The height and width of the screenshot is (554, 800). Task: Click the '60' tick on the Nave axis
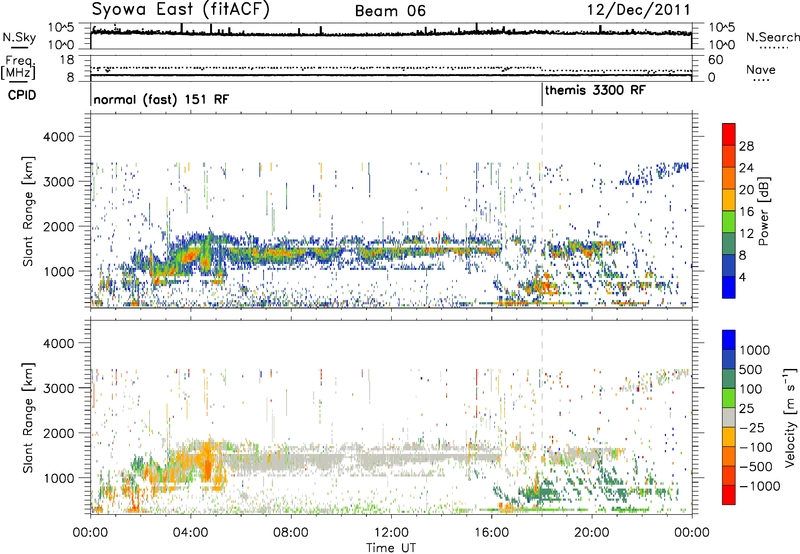716,60
